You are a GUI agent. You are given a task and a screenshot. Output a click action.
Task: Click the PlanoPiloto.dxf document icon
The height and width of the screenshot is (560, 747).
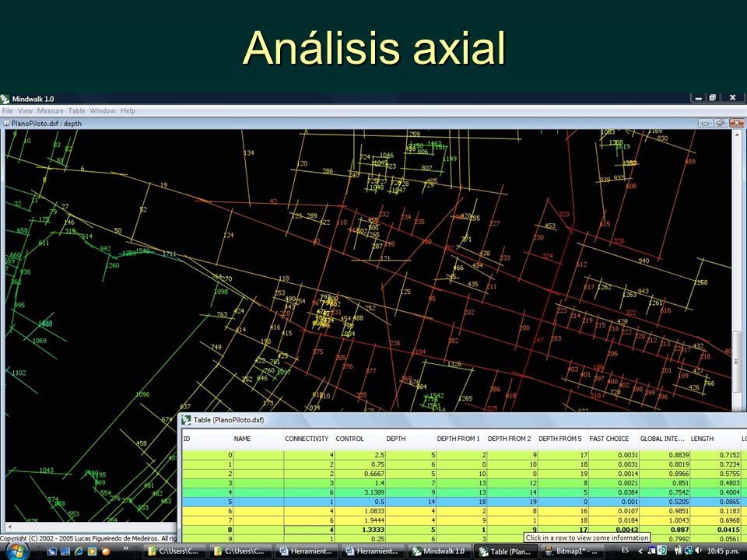point(7,124)
